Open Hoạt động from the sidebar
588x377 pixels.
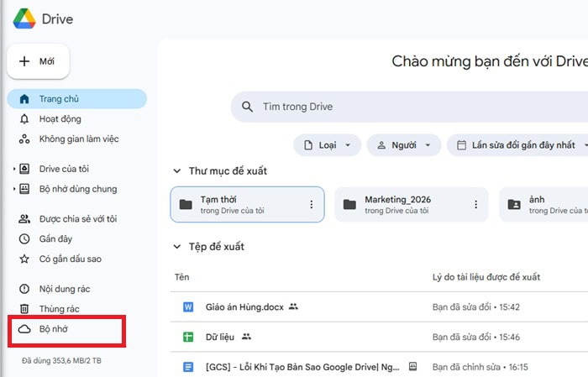tap(60, 119)
